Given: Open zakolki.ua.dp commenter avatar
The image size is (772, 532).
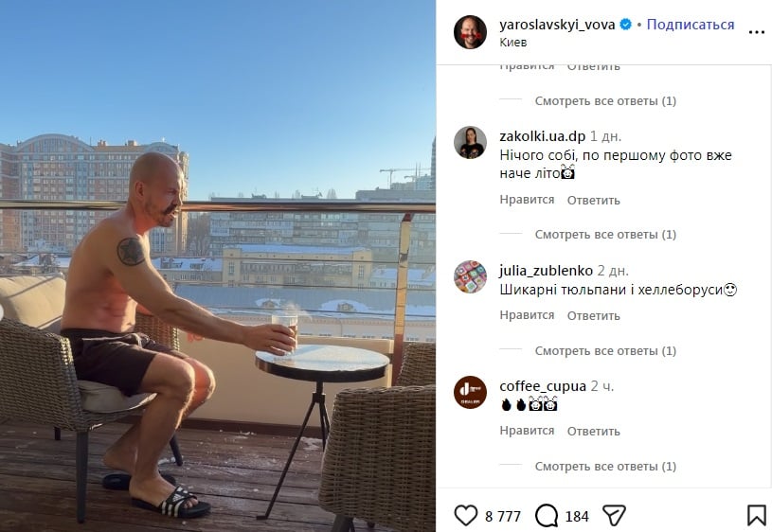Looking at the screenshot, I should click(x=470, y=143).
